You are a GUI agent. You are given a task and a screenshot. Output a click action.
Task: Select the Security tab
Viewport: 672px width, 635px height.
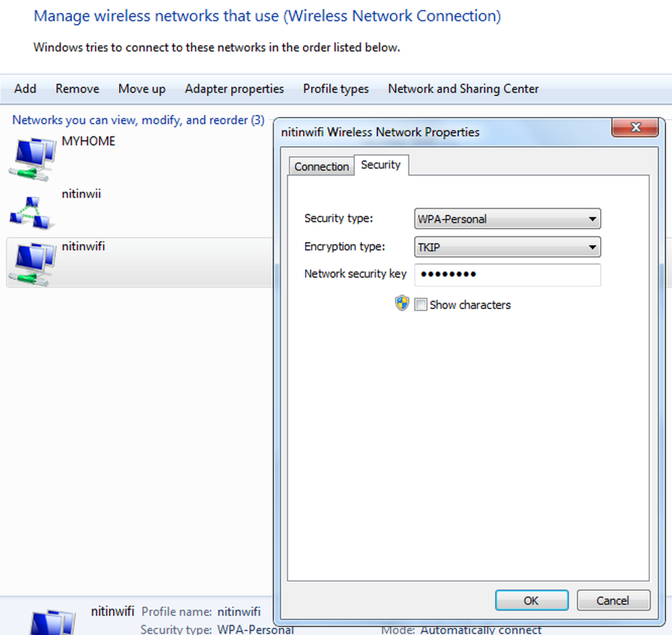(x=380, y=165)
